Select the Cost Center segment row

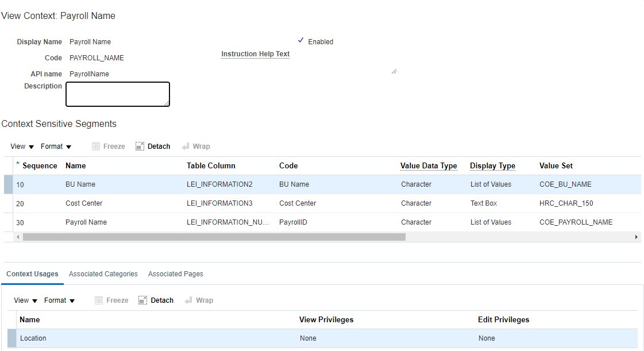pos(84,203)
